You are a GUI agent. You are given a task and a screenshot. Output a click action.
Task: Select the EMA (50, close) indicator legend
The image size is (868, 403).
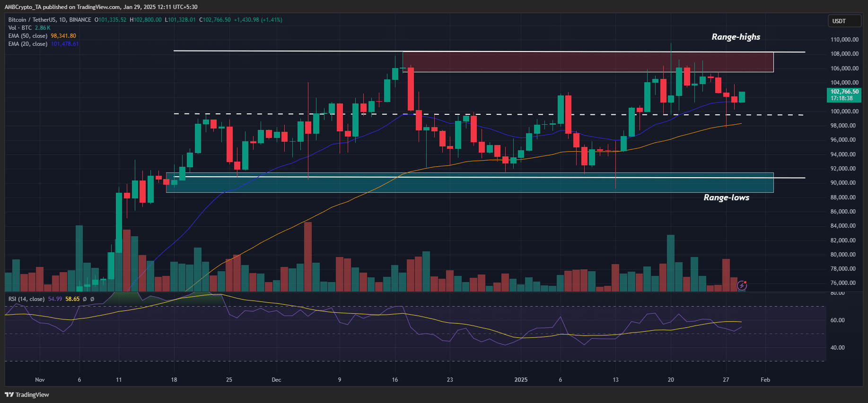[x=28, y=36]
